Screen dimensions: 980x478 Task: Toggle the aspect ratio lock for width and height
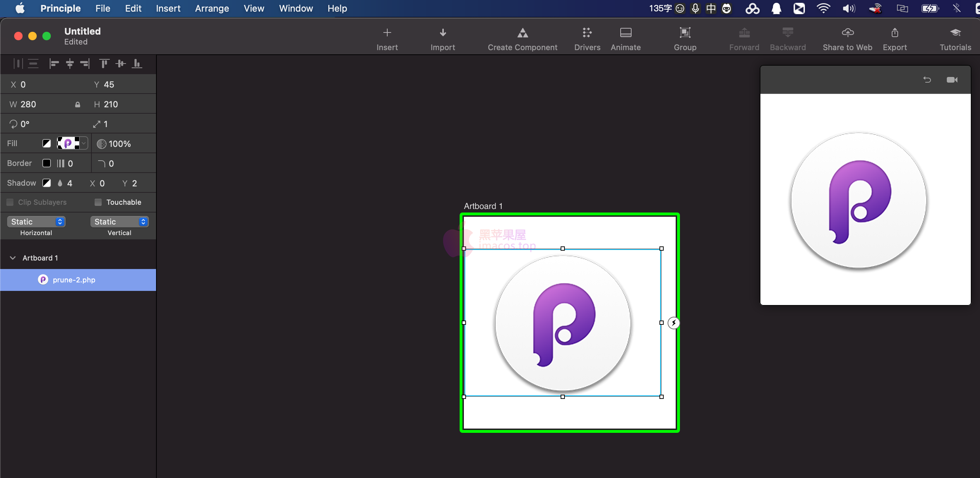pyautogui.click(x=77, y=104)
